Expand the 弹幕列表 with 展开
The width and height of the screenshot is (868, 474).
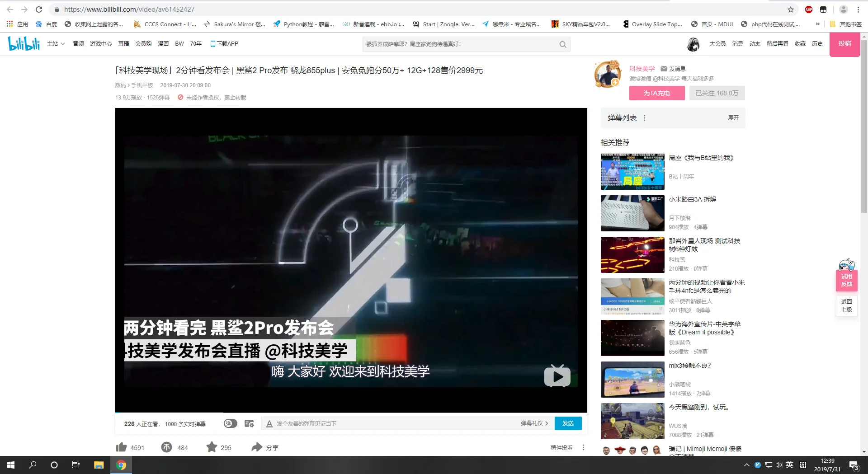733,118
